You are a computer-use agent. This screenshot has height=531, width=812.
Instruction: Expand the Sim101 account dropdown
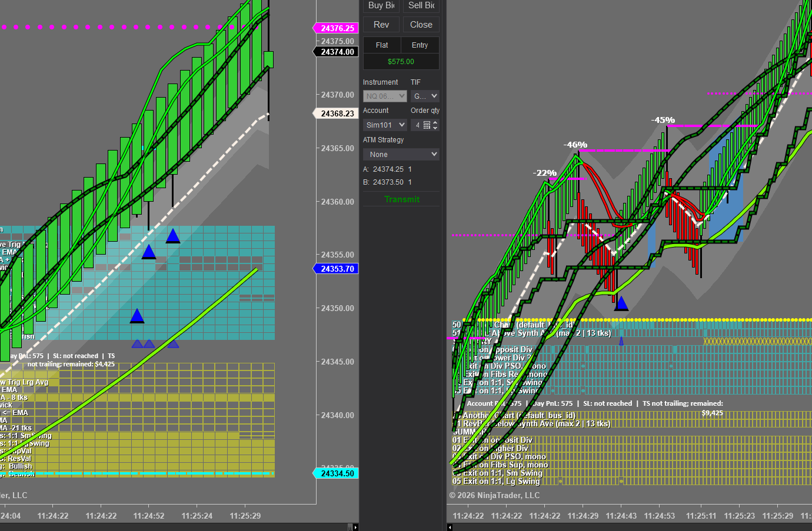(385, 125)
